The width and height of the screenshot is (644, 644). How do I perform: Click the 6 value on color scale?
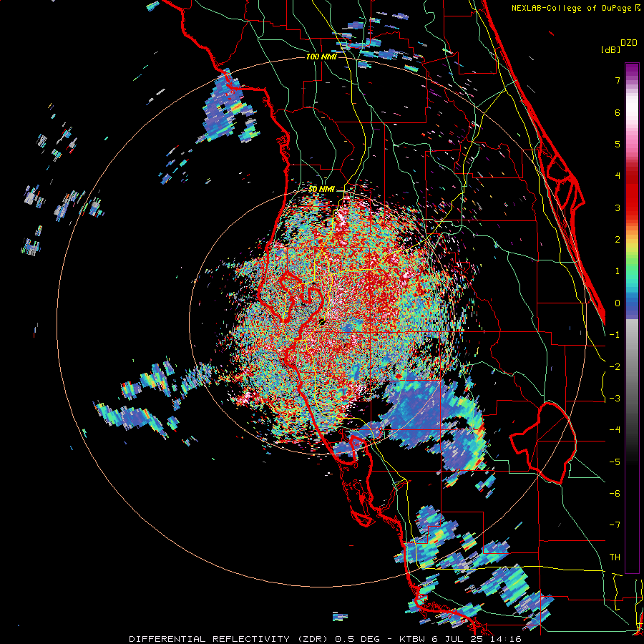coord(618,112)
